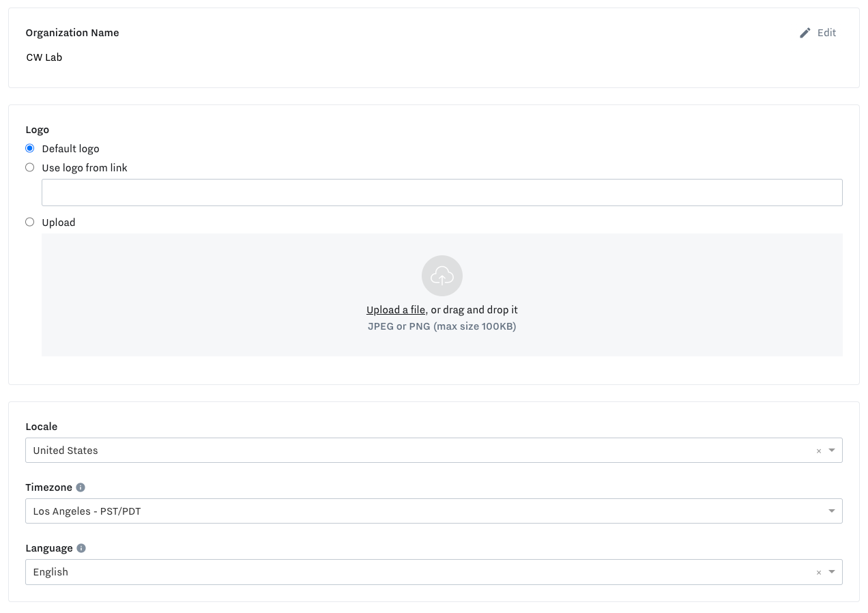Clear the Language selection with the x
Viewport: 868px width, 613px height.
coord(819,573)
